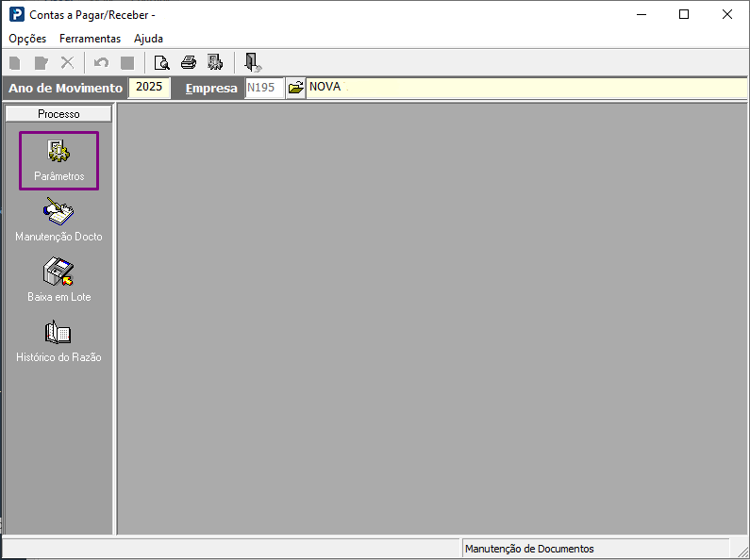Click the New document toolbar icon
The height and width of the screenshot is (560, 750).
(x=15, y=62)
